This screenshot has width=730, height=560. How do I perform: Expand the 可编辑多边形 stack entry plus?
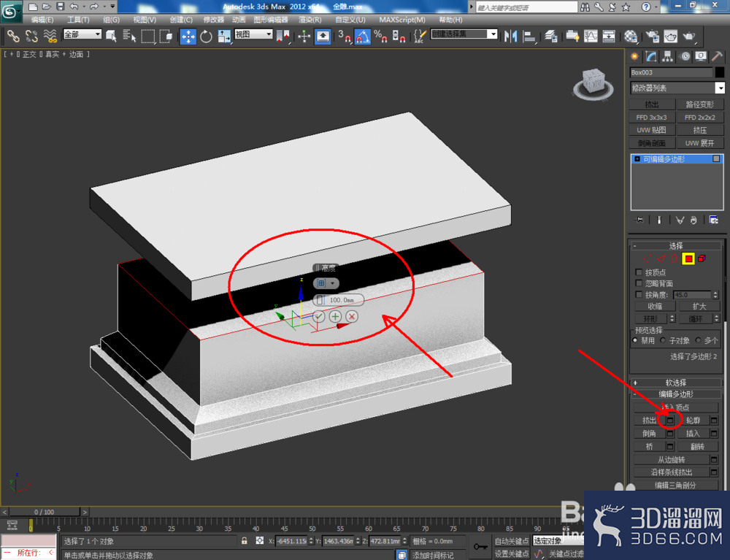click(x=637, y=159)
